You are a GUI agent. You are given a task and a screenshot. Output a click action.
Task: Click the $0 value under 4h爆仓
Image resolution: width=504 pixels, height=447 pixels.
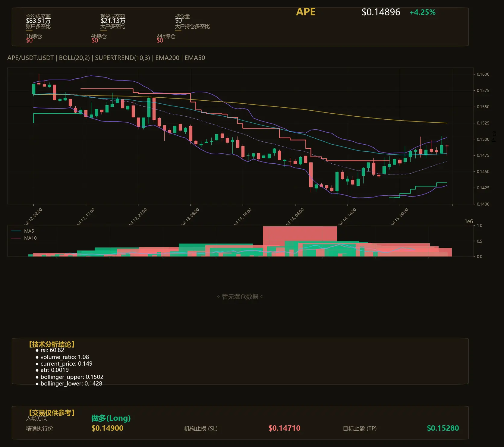(95, 40)
